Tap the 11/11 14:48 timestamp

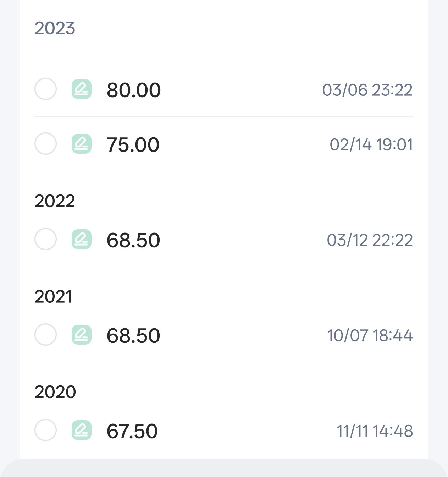[x=375, y=431]
